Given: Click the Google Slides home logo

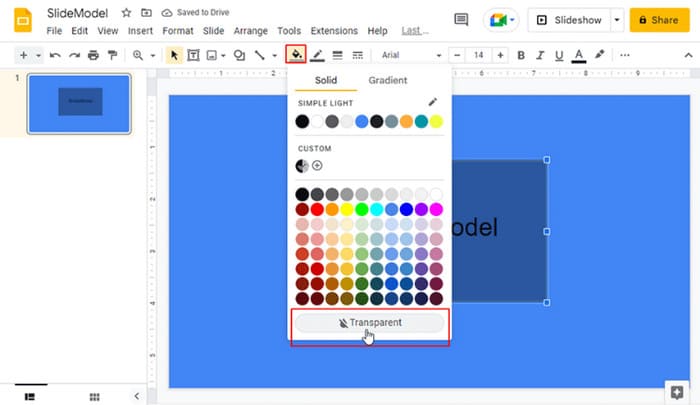Looking at the screenshot, I should click(23, 20).
